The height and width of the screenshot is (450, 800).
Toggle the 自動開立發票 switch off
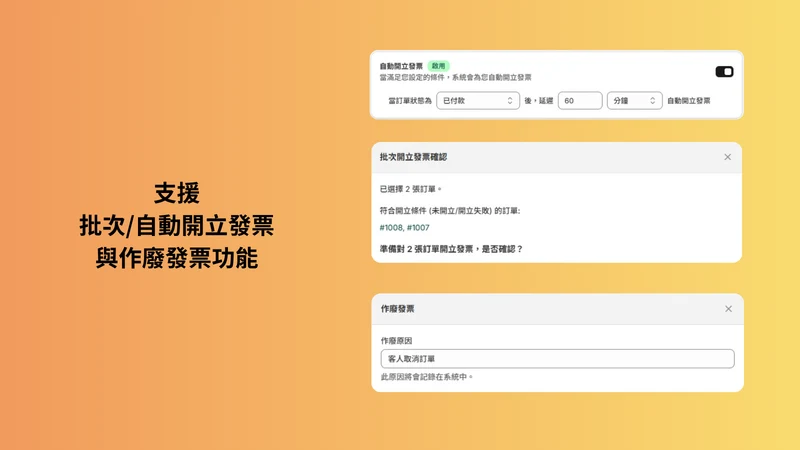pos(724,72)
